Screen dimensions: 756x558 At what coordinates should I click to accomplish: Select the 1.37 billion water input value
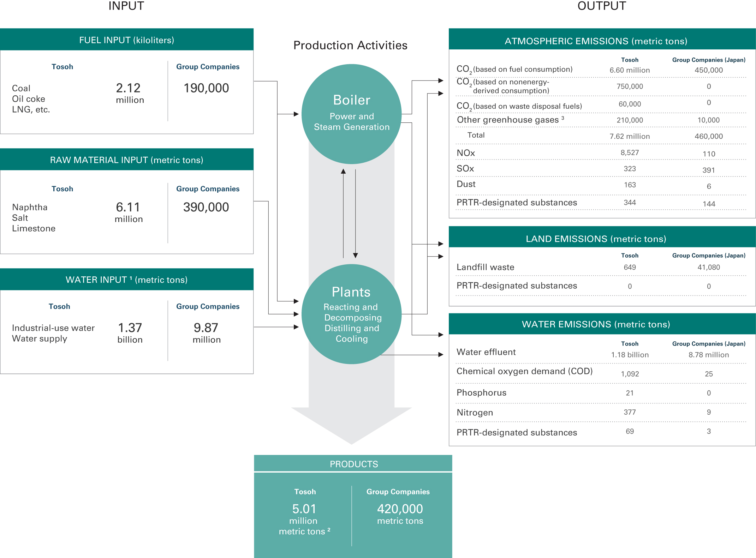tap(130, 332)
